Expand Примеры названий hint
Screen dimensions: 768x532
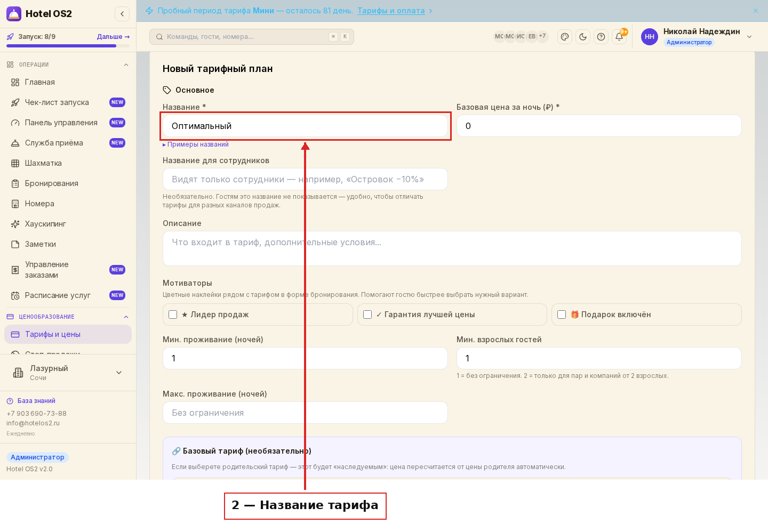tap(196, 144)
